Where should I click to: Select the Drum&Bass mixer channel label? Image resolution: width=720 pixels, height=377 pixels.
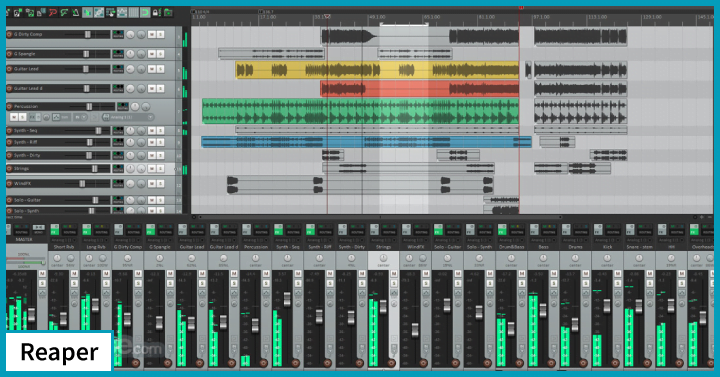point(511,247)
